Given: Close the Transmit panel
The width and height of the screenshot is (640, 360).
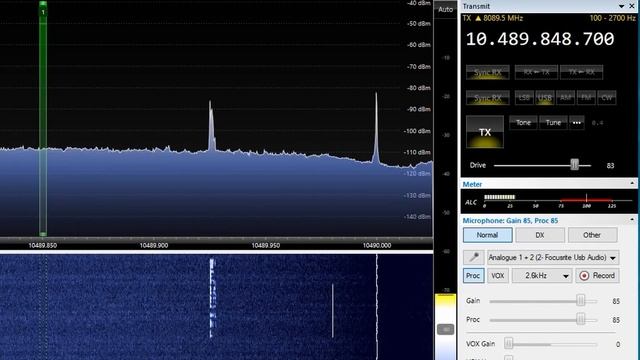Looking at the screenshot, I should (x=631, y=6).
